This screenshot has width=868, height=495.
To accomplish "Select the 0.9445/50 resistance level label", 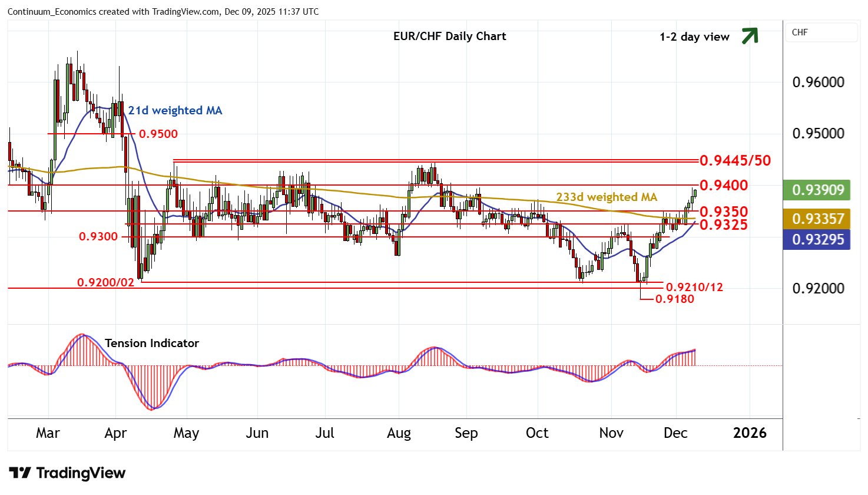I will coord(735,160).
